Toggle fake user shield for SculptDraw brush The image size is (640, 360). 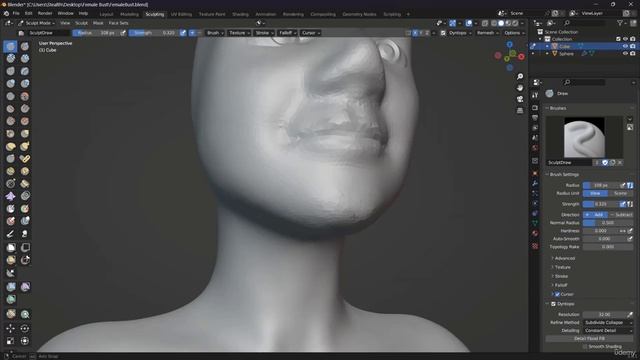[x=605, y=162]
